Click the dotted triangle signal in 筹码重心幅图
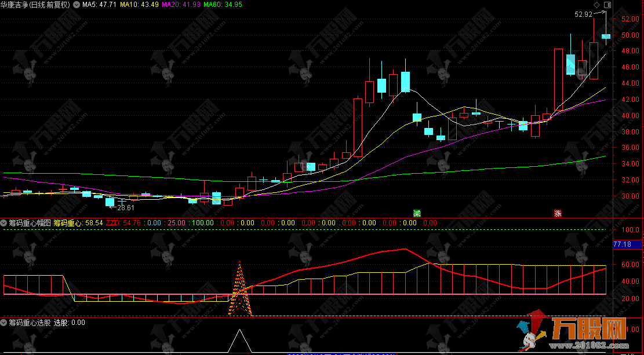Image resolution: width=644 pixels, height=355 pixels. pos(240,290)
